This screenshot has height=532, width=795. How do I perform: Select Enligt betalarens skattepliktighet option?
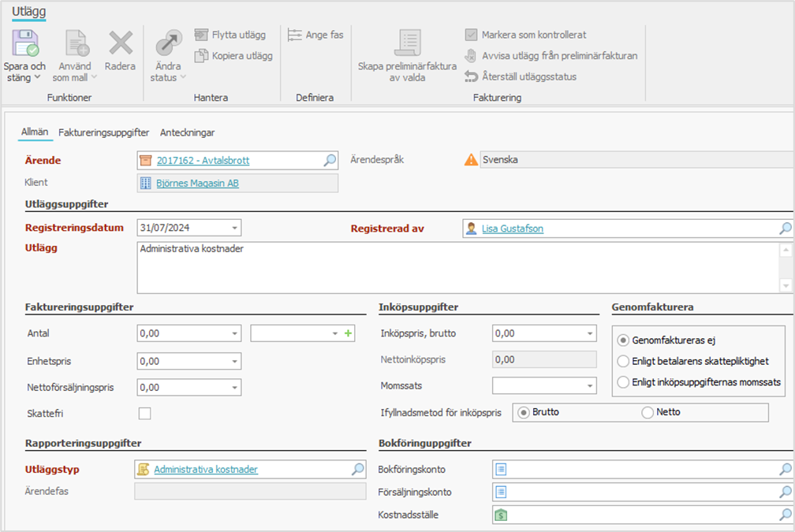[x=624, y=362]
